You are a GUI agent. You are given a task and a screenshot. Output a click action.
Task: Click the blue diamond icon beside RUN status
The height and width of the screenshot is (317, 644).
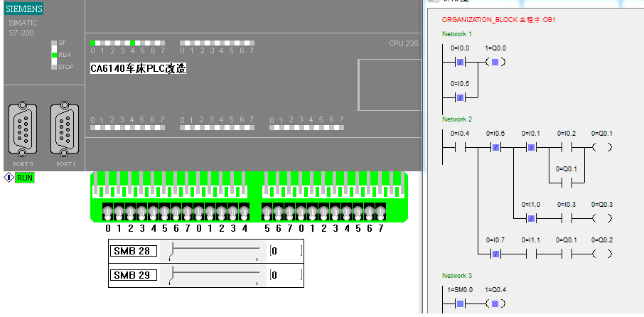(x=9, y=178)
